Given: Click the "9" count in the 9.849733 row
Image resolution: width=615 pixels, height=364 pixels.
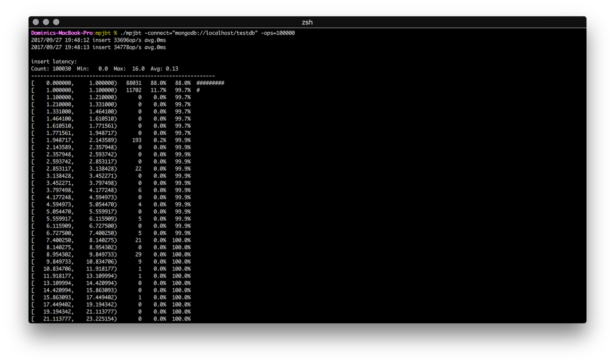Looking at the screenshot, I should pos(140,262).
